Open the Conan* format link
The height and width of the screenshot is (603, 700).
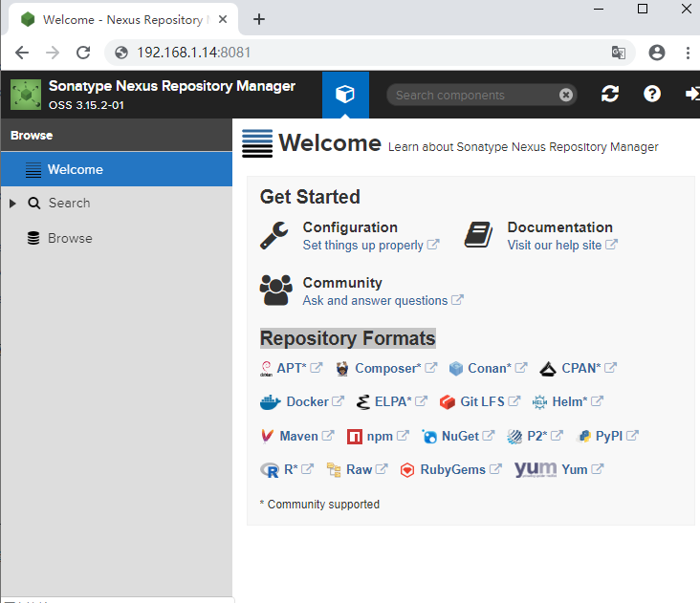pos(490,369)
